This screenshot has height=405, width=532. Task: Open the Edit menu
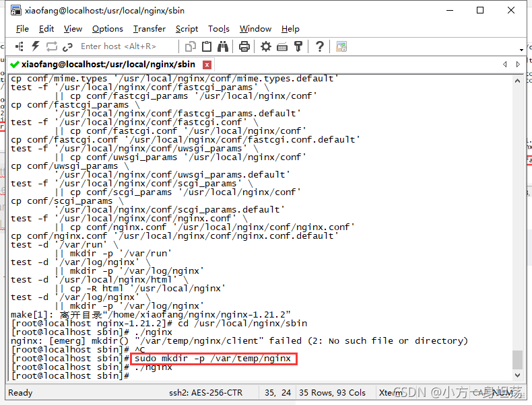tap(46, 29)
